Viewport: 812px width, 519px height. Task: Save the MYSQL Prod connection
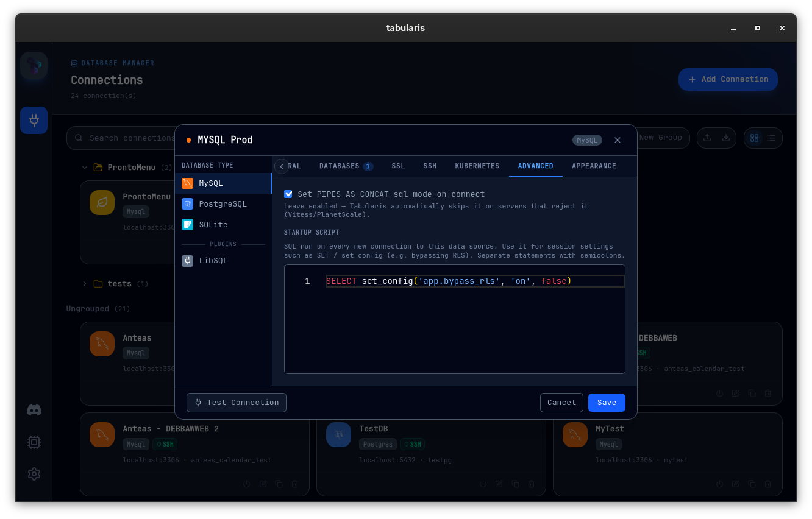click(x=607, y=403)
